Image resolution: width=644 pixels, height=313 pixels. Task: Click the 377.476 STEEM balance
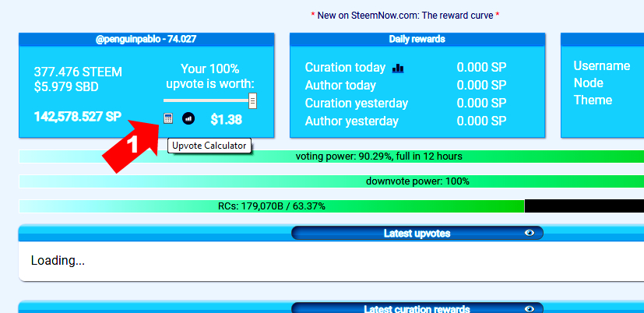click(78, 72)
